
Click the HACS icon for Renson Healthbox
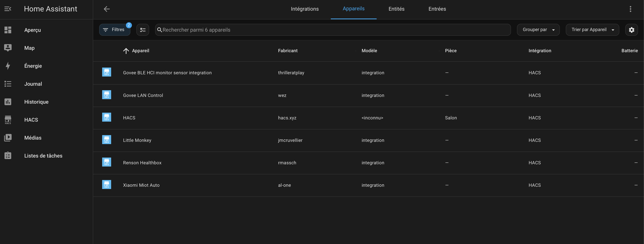[x=106, y=162]
